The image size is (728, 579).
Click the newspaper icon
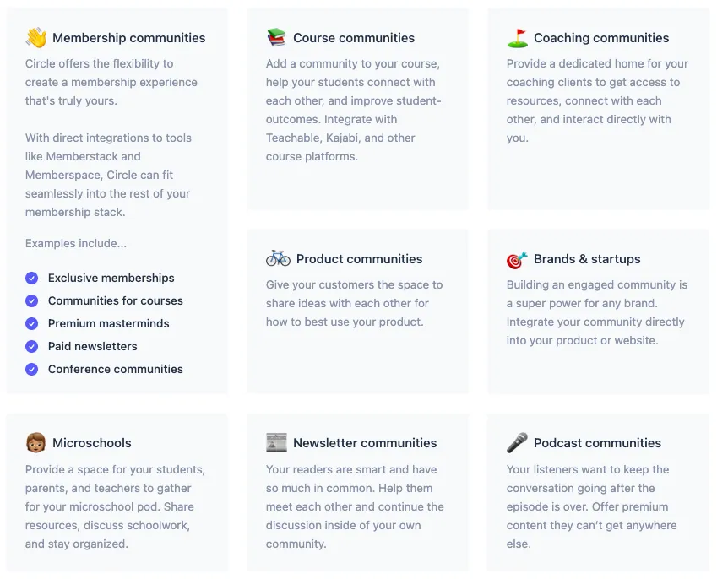click(276, 443)
